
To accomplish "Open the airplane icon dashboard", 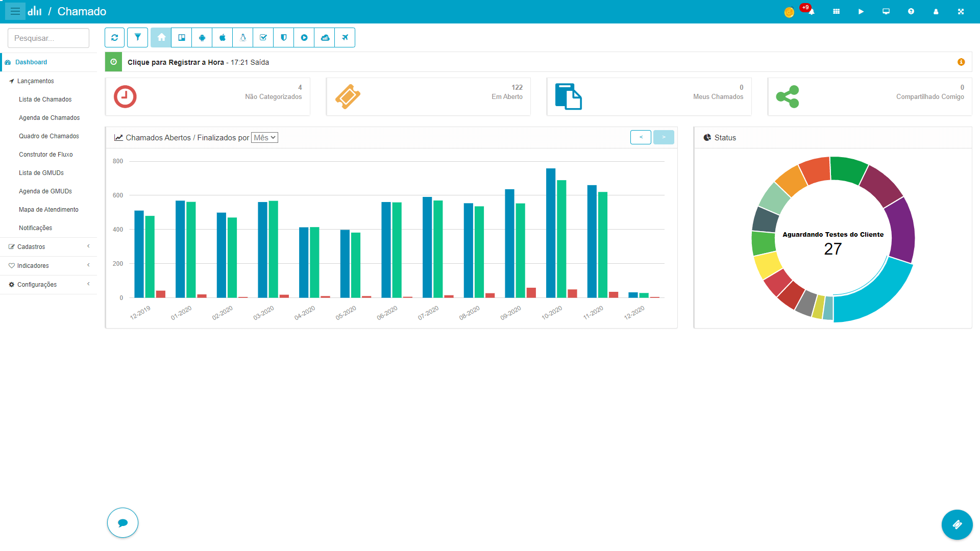I will click(345, 38).
